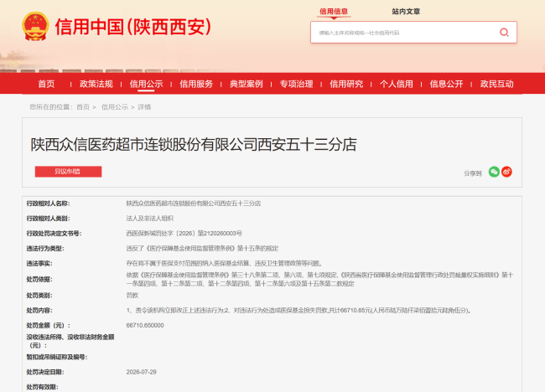The height and width of the screenshot is (392, 545).
Task: Open the 信用服务 menu item
Action: point(196,84)
